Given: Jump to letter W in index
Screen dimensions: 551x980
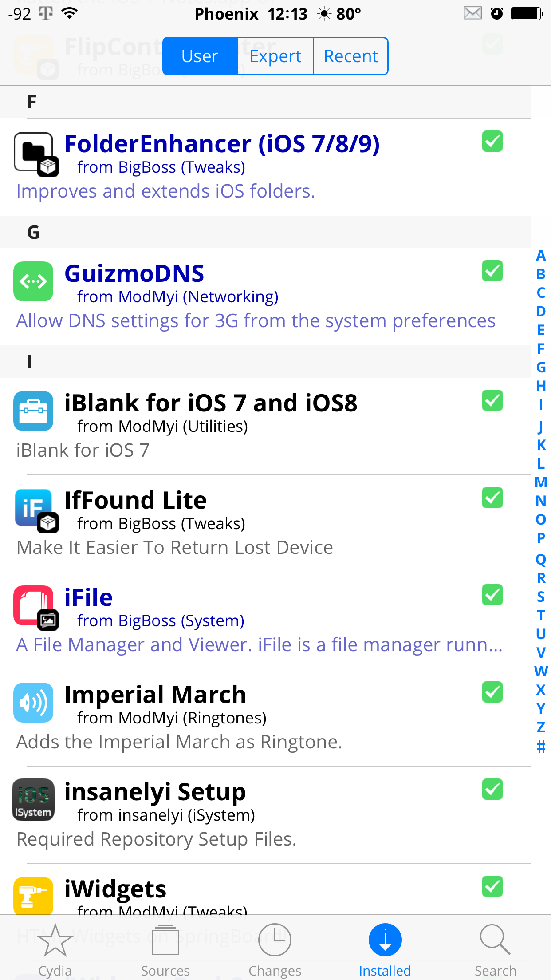Looking at the screenshot, I should click(541, 671).
